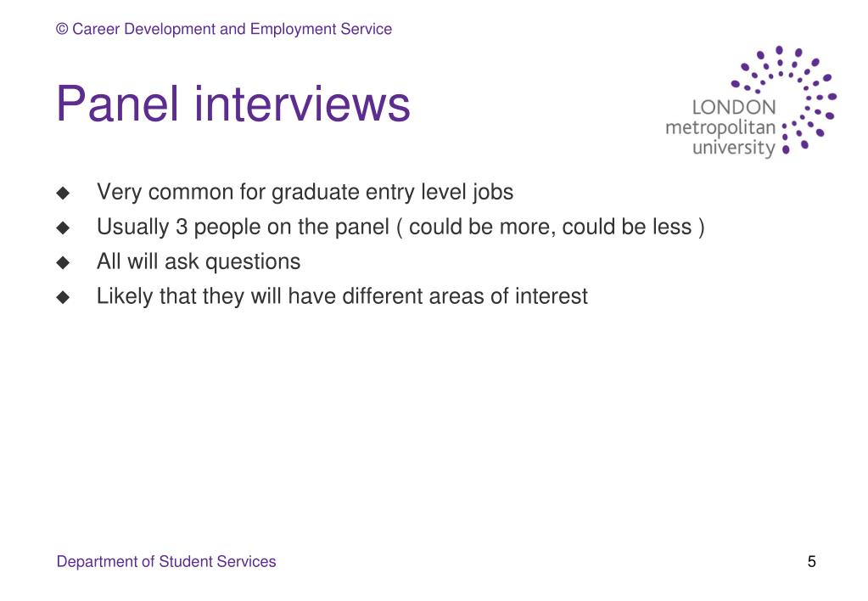Select the line 'All will ask questions'

pyautogui.click(x=199, y=262)
